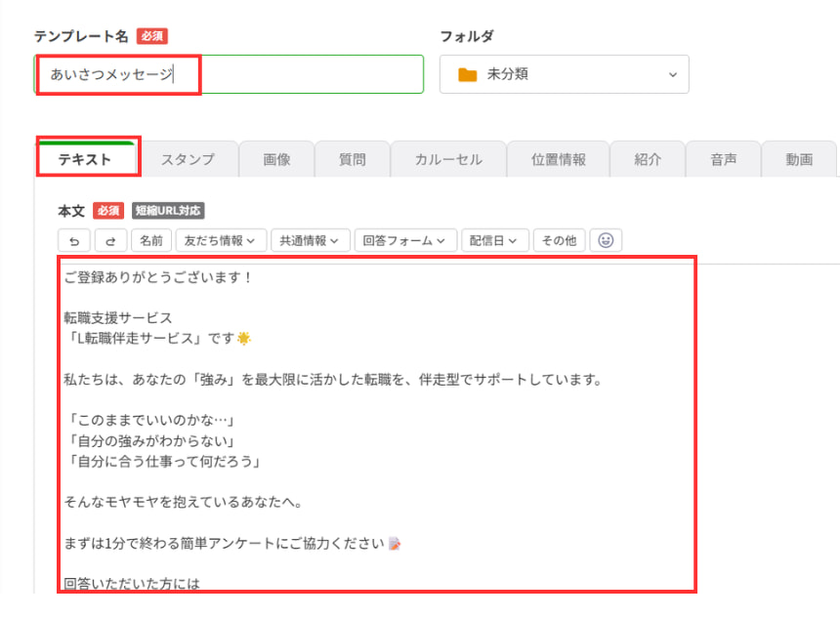Switch to the 動画 tab

point(799,159)
